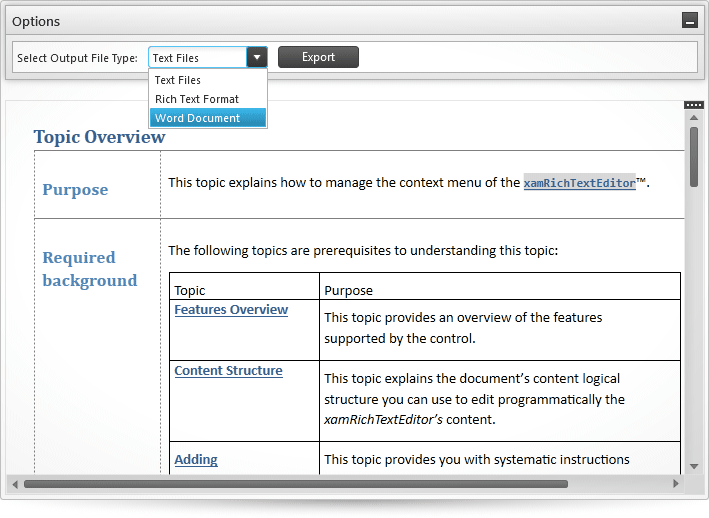Click the Topic Overview heading text
The image size is (709, 518).
coord(99,137)
